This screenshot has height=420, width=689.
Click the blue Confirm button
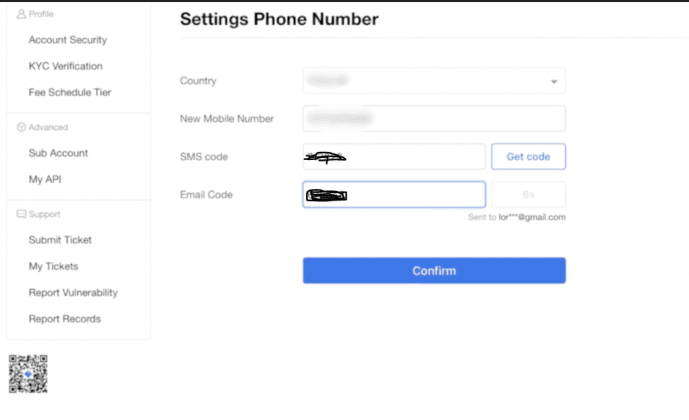(x=434, y=271)
